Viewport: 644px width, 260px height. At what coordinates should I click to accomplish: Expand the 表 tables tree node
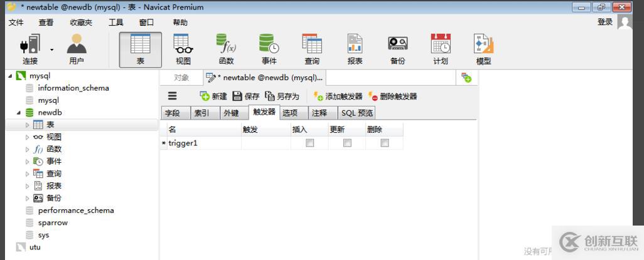tap(28, 125)
